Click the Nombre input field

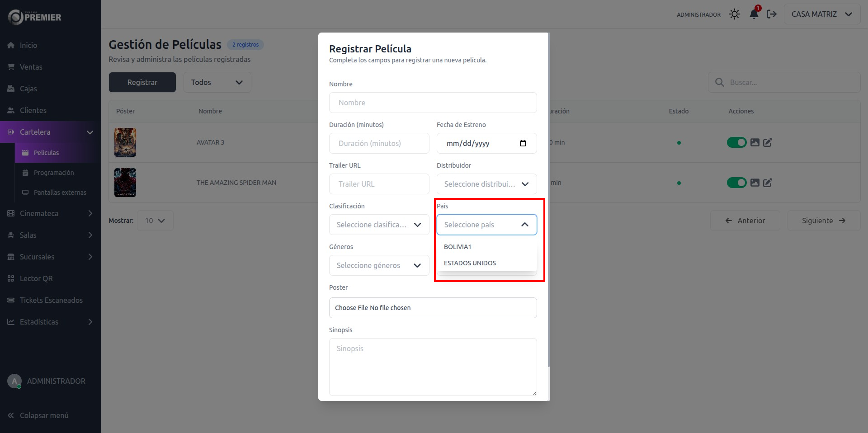coord(433,103)
